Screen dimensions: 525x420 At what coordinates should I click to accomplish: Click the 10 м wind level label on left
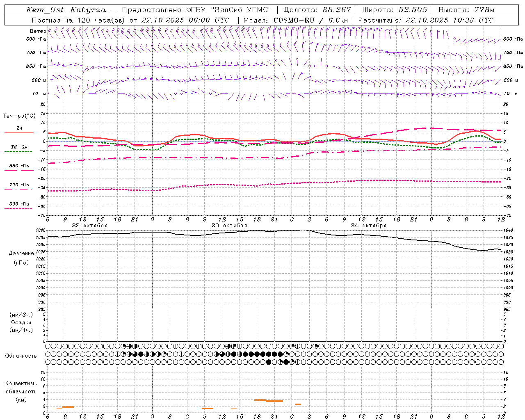click(x=39, y=94)
